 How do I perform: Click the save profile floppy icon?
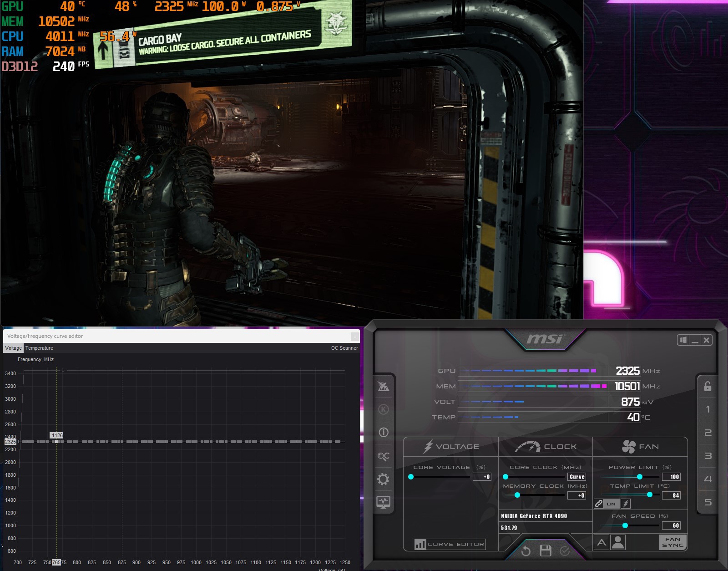pos(545,551)
